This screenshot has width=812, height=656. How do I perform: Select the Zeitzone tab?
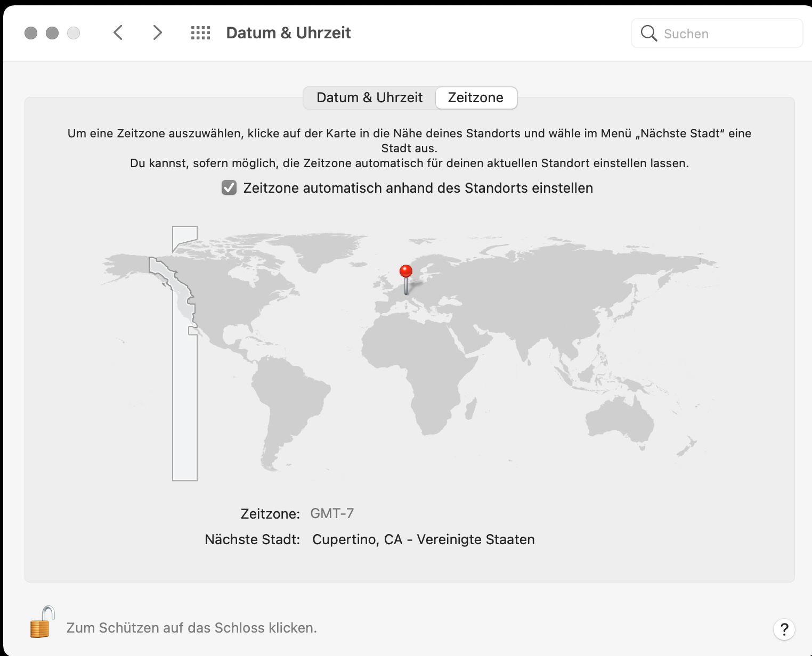pyautogui.click(x=476, y=98)
